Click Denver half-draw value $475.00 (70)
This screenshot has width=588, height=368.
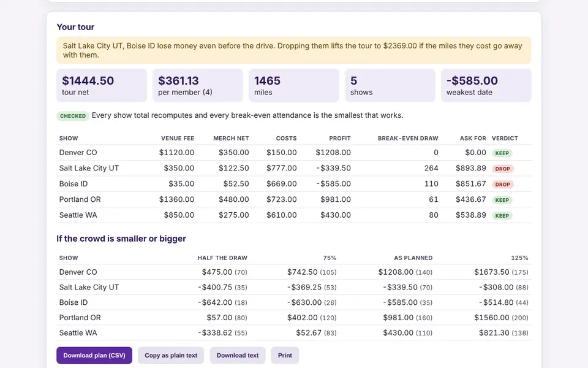click(x=225, y=272)
